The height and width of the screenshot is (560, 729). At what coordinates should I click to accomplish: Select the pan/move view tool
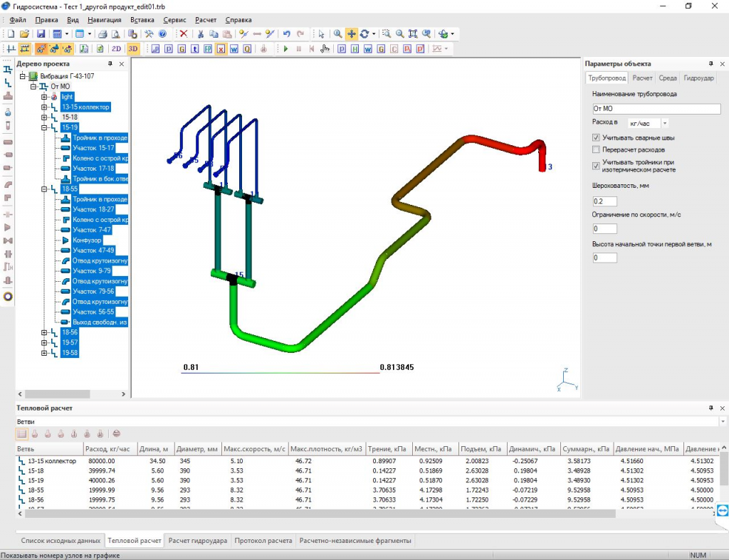point(352,34)
